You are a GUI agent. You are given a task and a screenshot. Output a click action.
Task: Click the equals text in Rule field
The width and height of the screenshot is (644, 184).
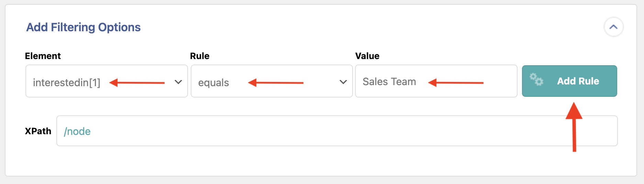point(213,83)
